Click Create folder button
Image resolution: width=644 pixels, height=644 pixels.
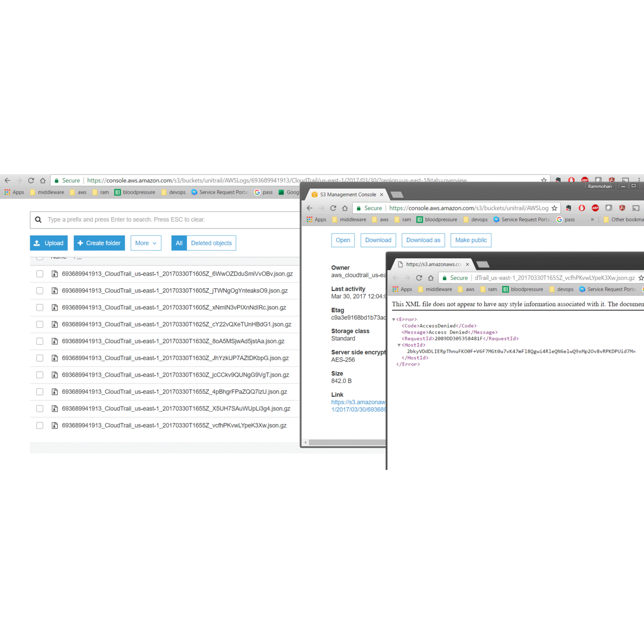click(99, 243)
